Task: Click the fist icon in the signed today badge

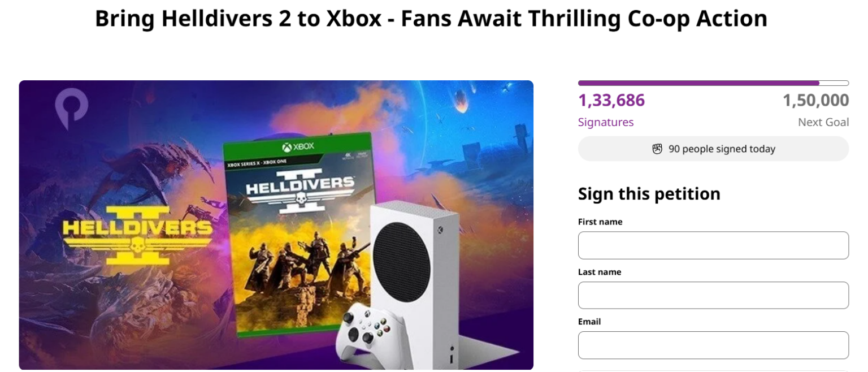Action: click(657, 149)
